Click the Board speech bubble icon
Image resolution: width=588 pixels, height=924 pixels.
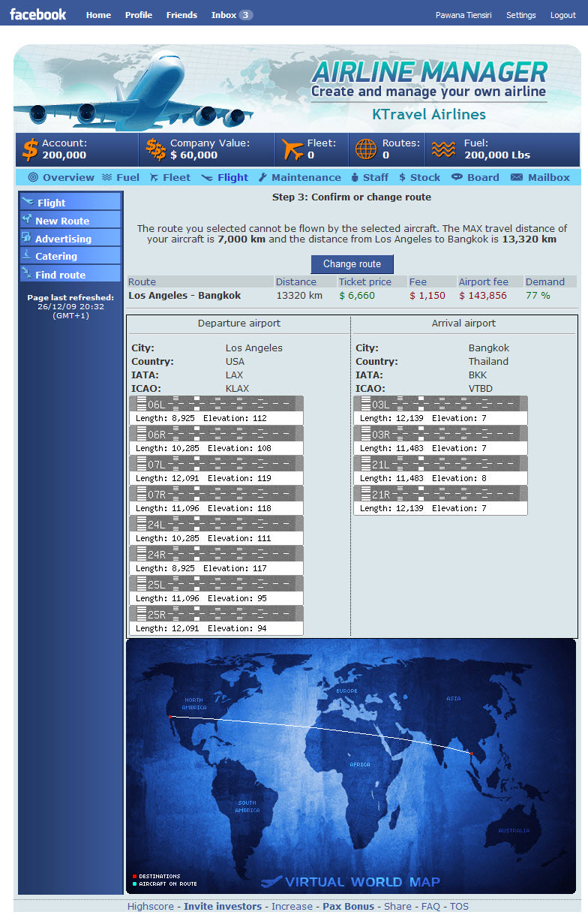coord(457,177)
